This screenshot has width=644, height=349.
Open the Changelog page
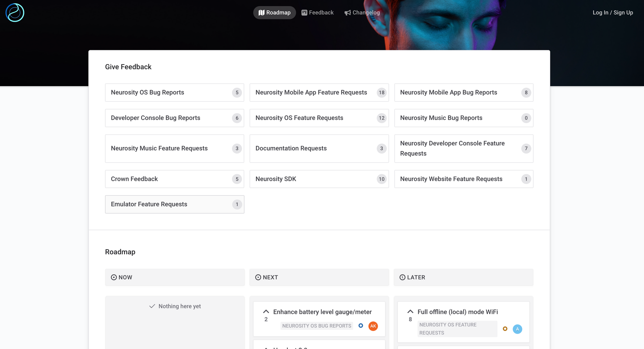click(x=362, y=13)
